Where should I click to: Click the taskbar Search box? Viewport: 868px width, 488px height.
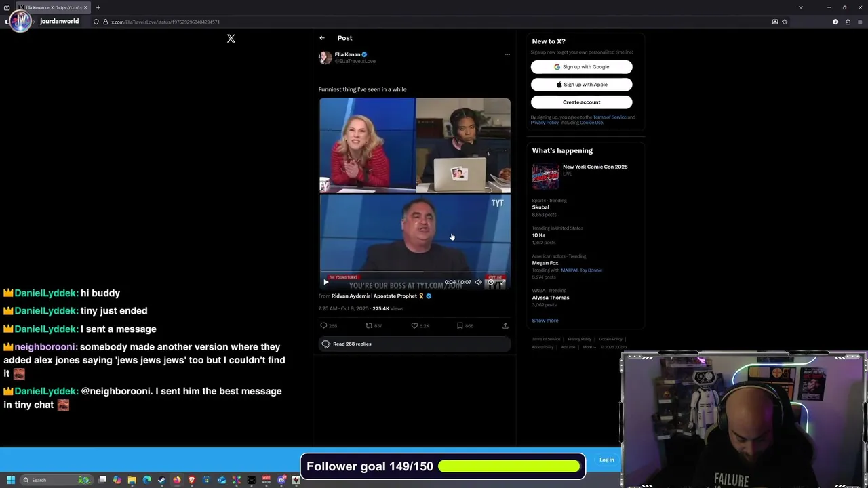pyautogui.click(x=56, y=480)
